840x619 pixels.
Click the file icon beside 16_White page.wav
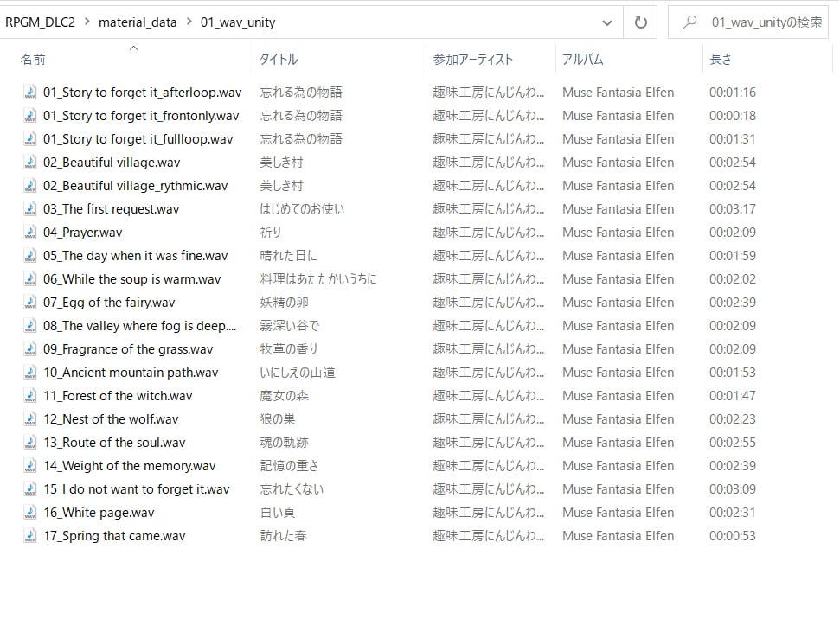(x=29, y=513)
